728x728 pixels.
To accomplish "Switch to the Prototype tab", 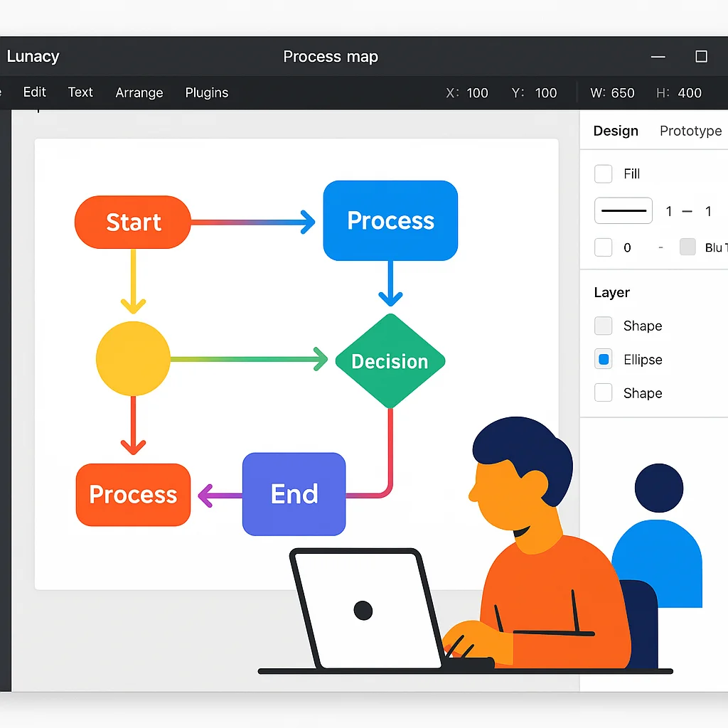I will [x=690, y=131].
